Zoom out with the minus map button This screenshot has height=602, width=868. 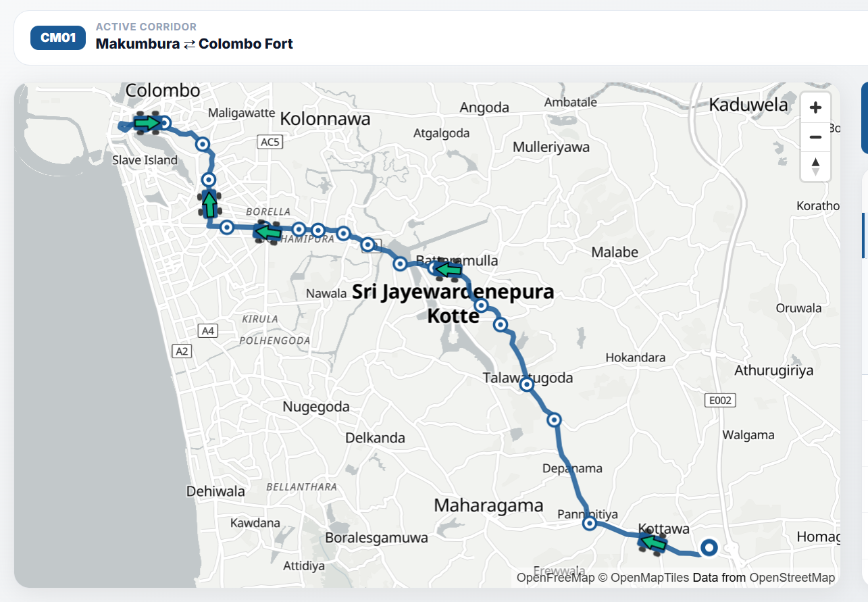(815, 137)
